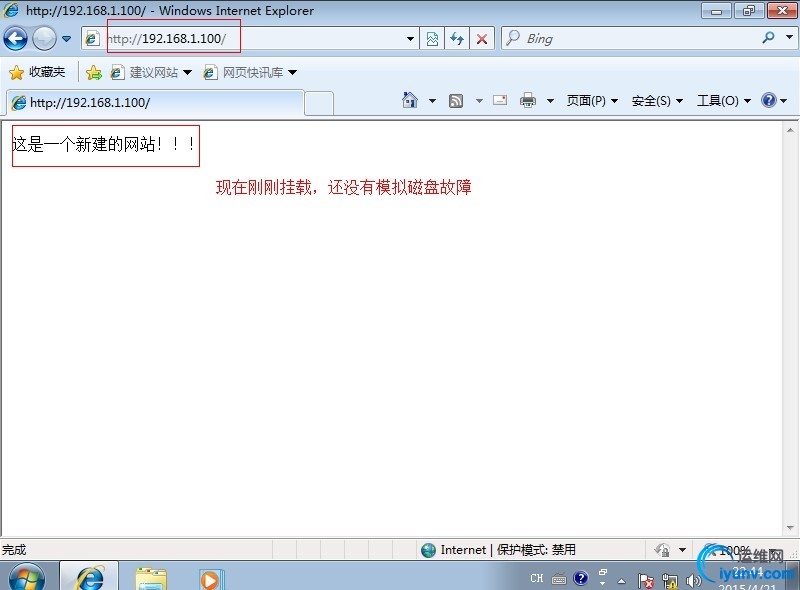Viewport: 800px width, 590px height.
Task: Expand the print options dropdown arrow
Action: 550,101
